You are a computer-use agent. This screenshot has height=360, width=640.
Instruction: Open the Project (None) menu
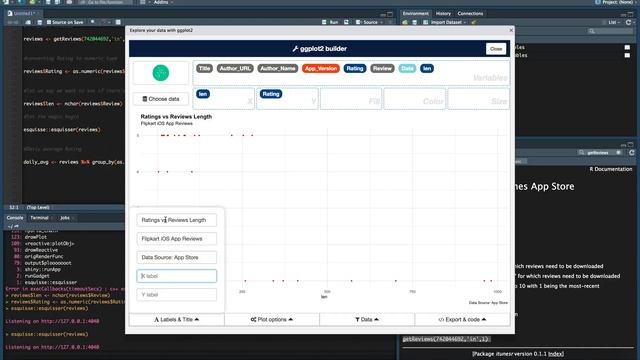616,2
